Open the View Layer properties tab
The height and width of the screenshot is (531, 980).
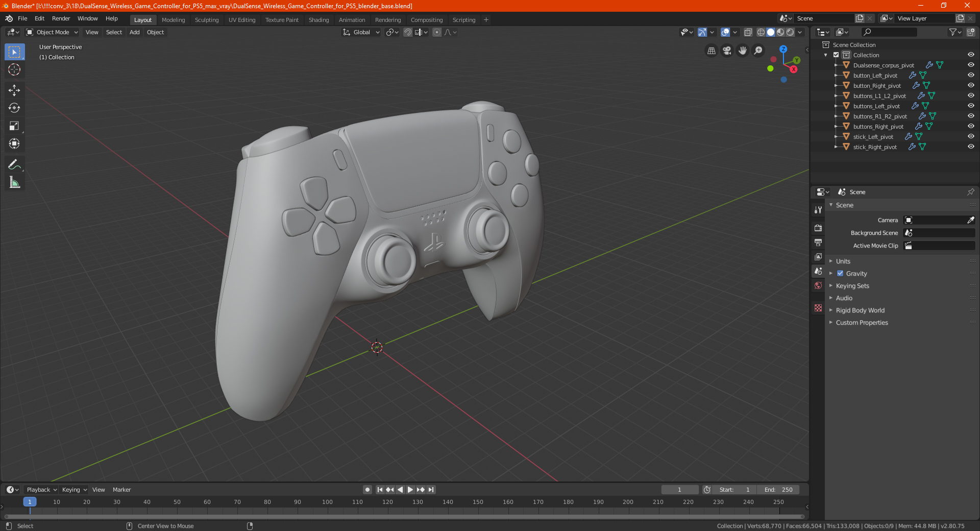[818, 256]
